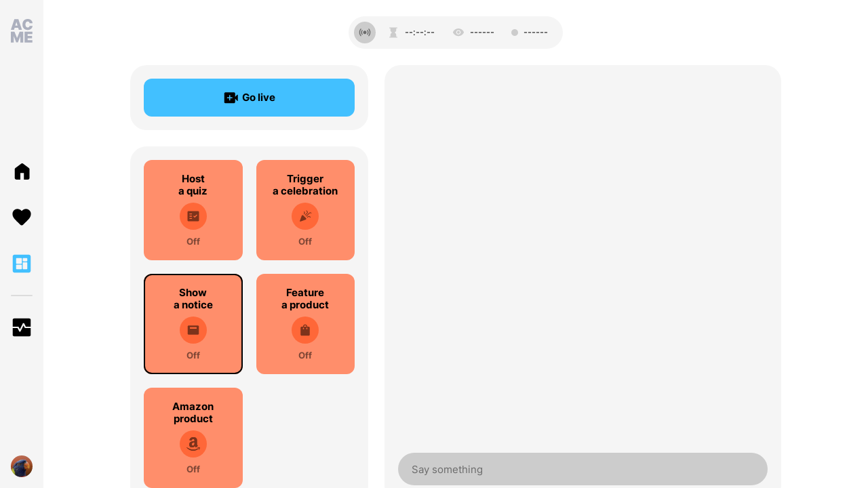Click the shopping bag product icon
Screen dimensions: 868x488
[305, 330]
